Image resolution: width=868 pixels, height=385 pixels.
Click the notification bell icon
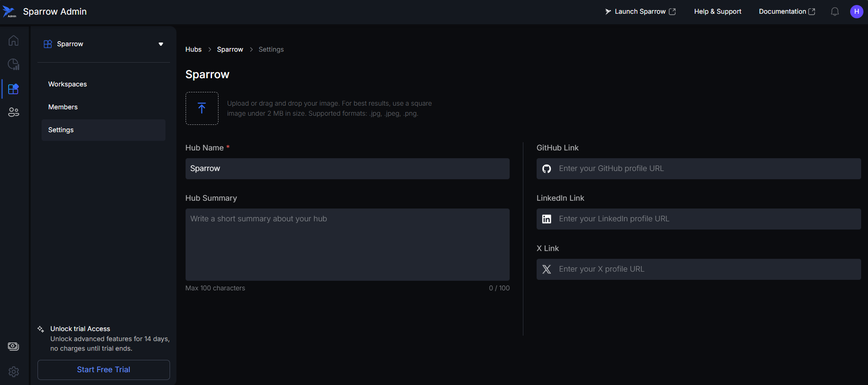point(835,11)
